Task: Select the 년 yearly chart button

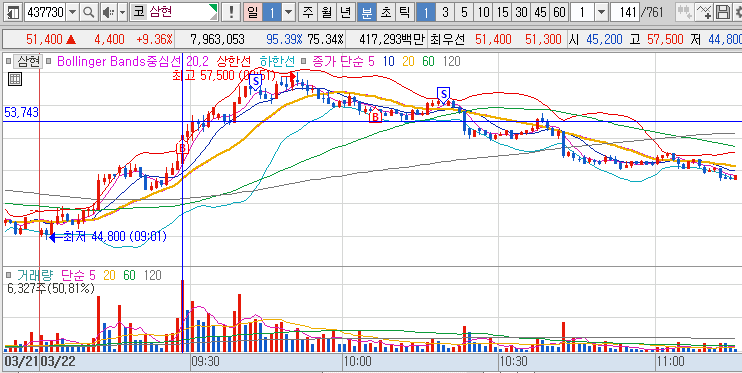Action: pyautogui.click(x=345, y=12)
